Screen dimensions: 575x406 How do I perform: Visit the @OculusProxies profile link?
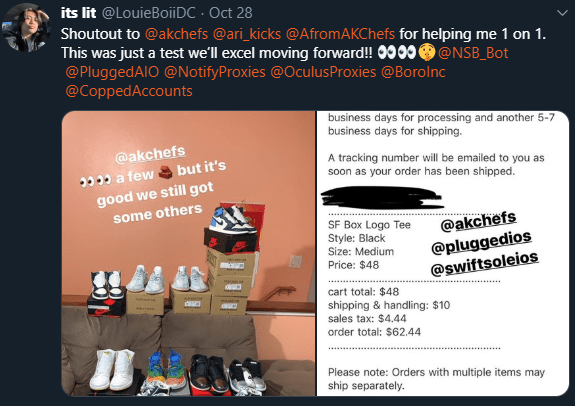[323, 72]
